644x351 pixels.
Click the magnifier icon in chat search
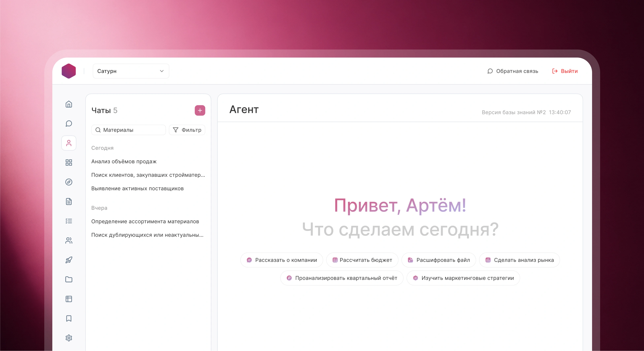(x=98, y=130)
